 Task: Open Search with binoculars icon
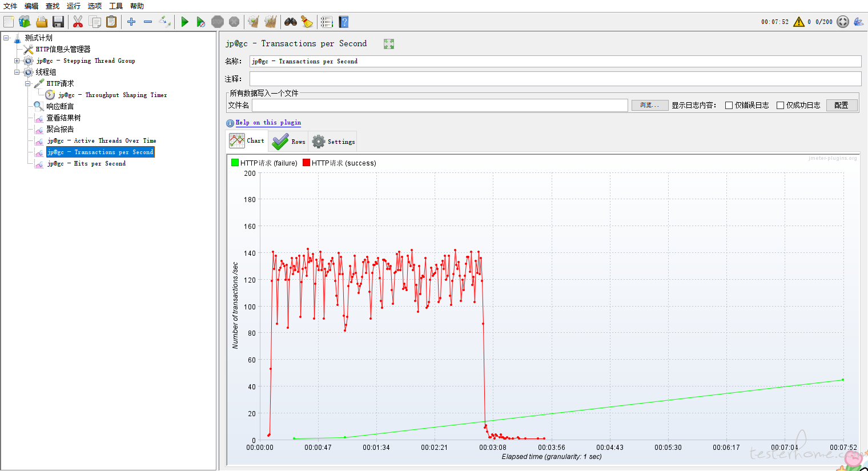[x=291, y=22]
